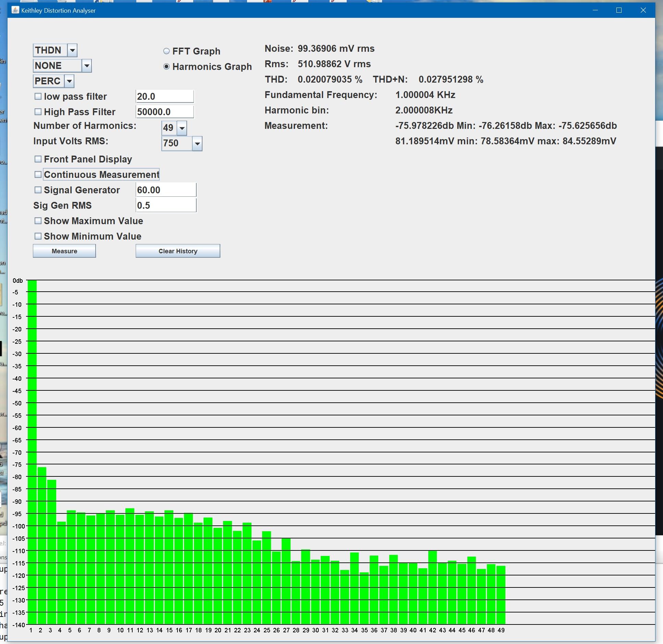Viewport: 663px width, 644px height.
Task: Check the Front Panel Display option
Action: pyautogui.click(x=38, y=159)
